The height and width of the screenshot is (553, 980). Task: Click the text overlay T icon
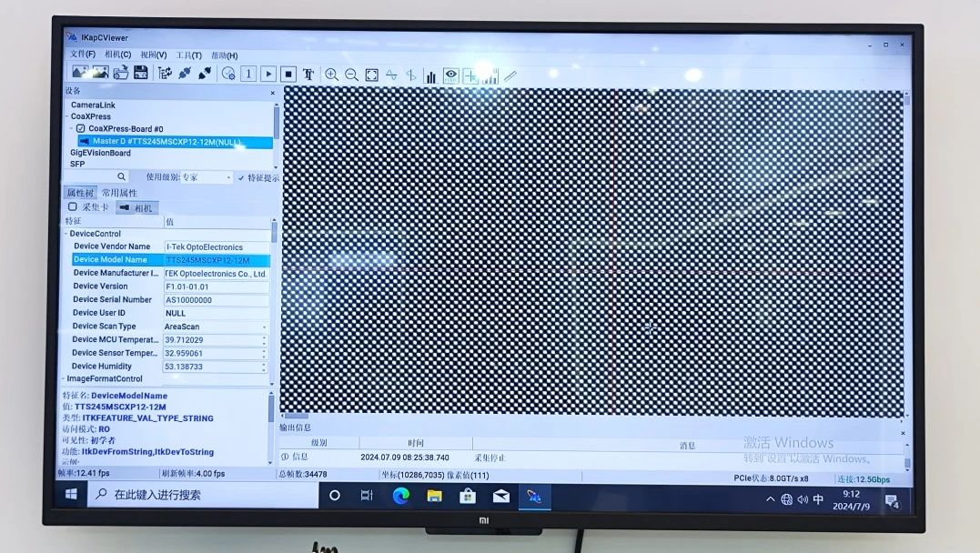coord(308,75)
